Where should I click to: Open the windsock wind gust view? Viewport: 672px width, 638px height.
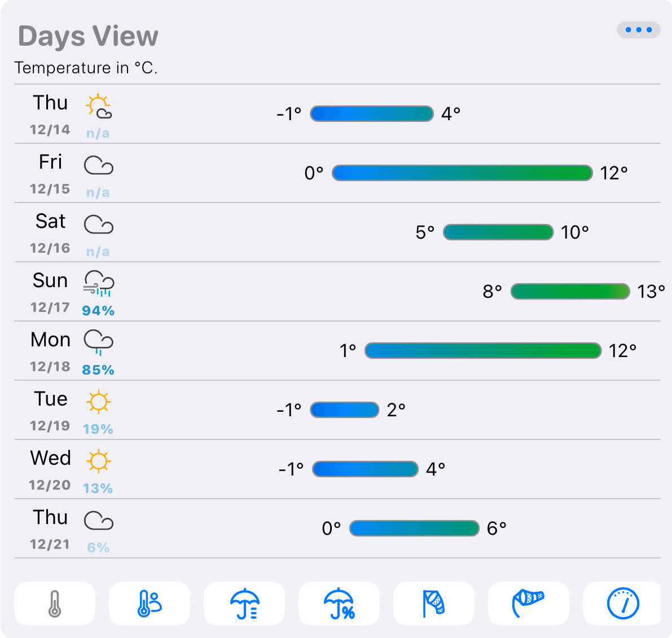[528, 604]
